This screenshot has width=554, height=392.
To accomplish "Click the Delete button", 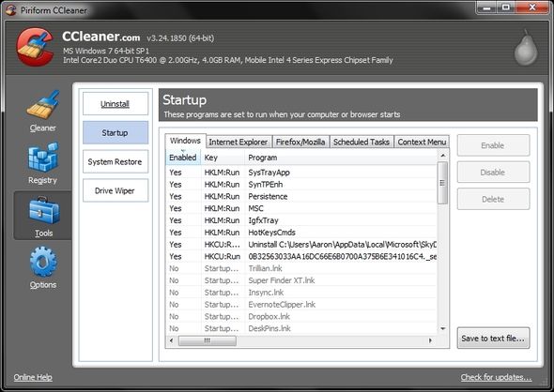I will [x=493, y=199].
